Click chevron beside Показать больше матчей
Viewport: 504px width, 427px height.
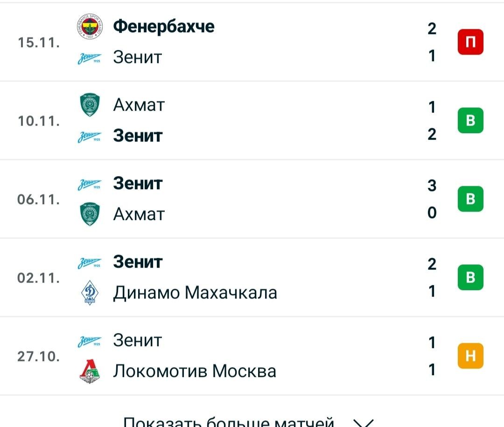[363, 423]
